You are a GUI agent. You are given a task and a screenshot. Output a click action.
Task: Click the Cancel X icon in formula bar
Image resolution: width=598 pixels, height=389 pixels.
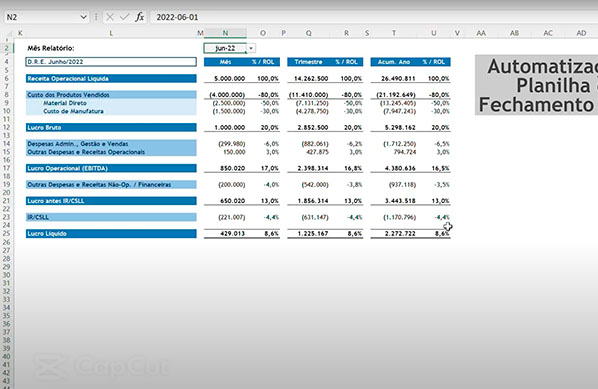tap(110, 17)
